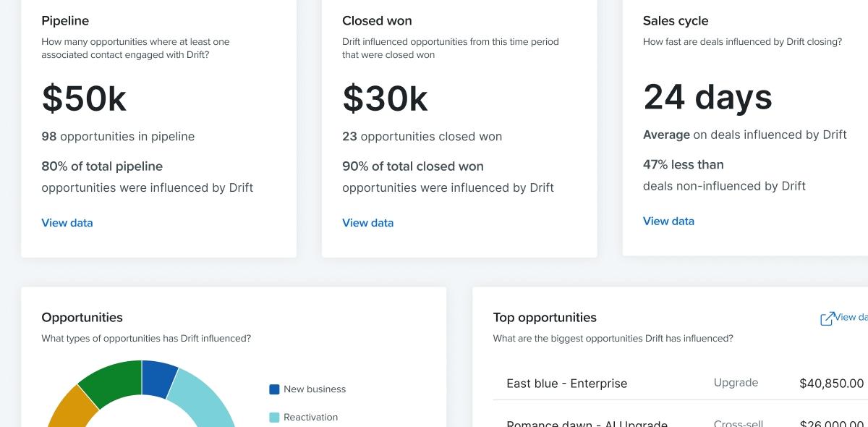Screen dimensions: 868x427
Task: Select the Reactivation legend swatch
Action: [274, 418]
